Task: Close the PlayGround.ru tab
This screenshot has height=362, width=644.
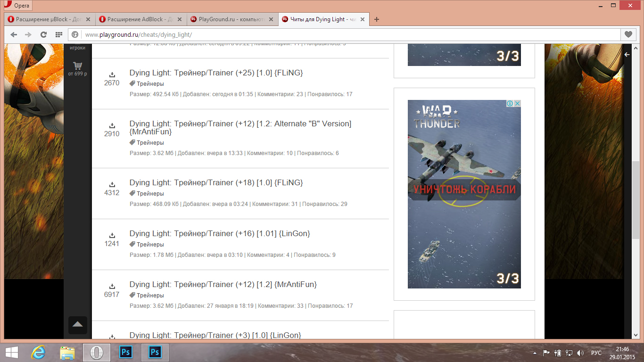Action: tap(271, 19)
